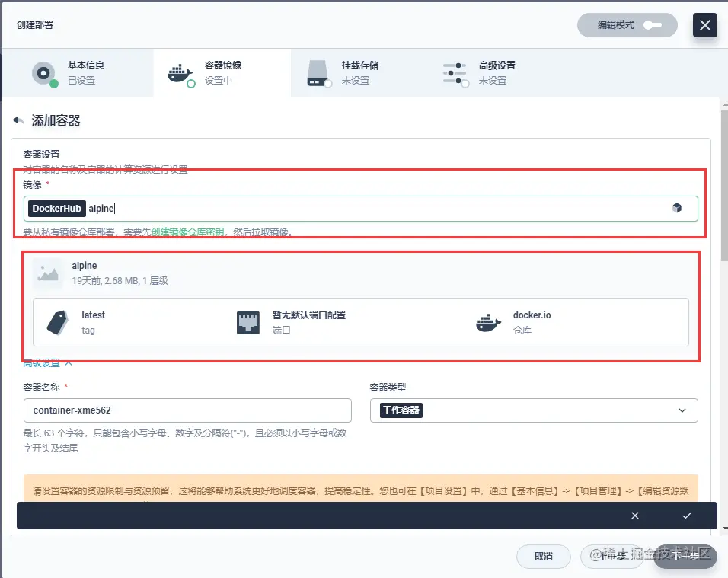Go to the 挂载存储 step tab
The height and width of the screenshot is (578, 728).
coord(359,73)
